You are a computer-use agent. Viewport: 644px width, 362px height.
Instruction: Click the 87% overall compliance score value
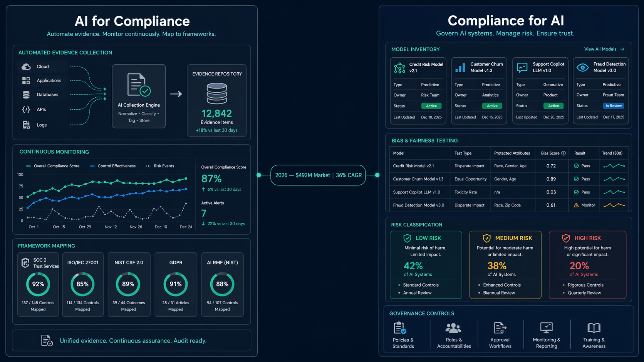coord(211,179)
